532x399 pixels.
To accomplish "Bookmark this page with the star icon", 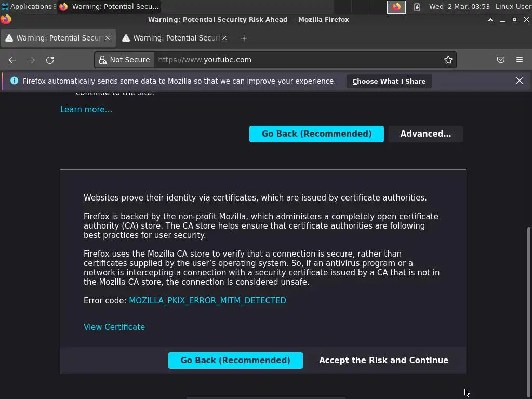I will coord(448,60).
